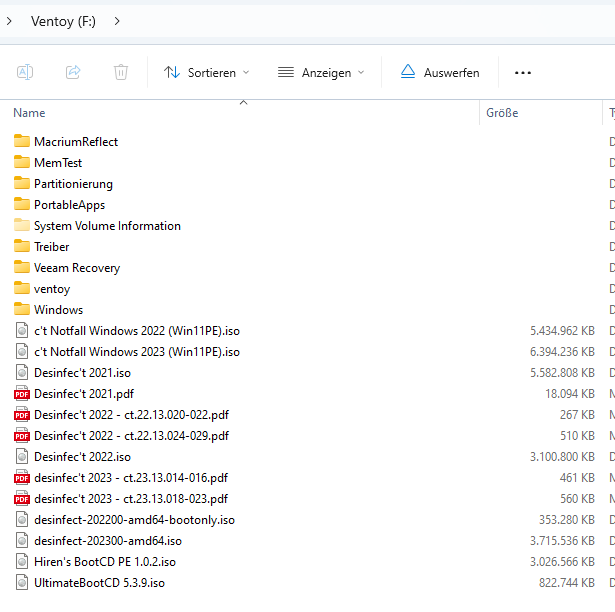Click size value 6.394.236 KB
The image size is (615, 612).
click(x=562, y=352)
